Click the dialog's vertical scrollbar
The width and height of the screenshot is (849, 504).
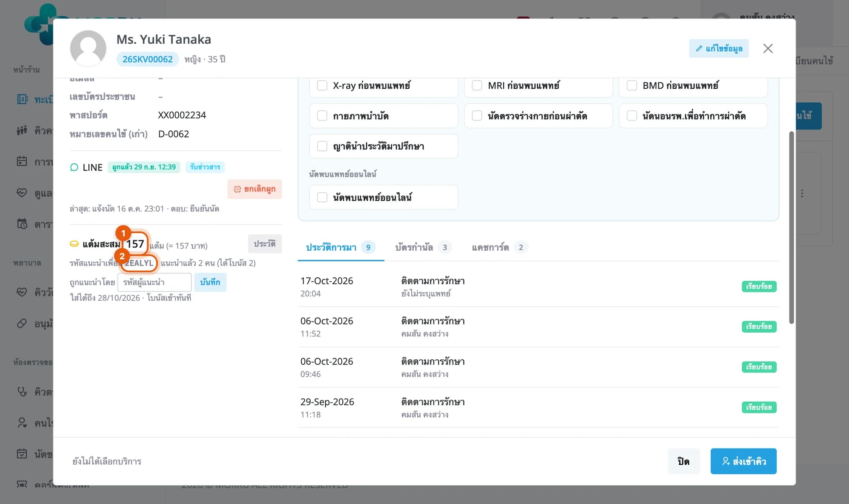pos(791,228)
